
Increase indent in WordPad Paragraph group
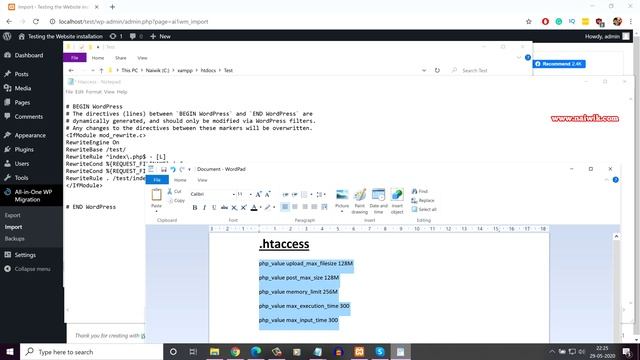(x=295, y=194)
